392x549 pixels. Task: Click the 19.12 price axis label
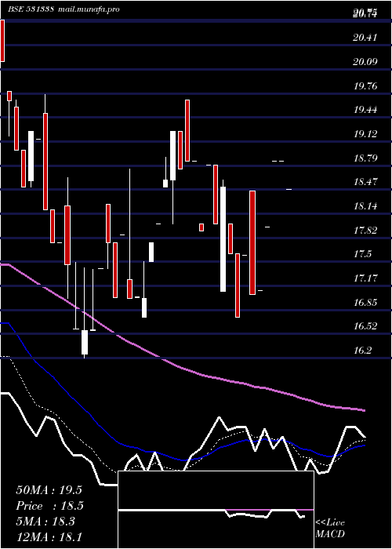[x=365, y=134]
